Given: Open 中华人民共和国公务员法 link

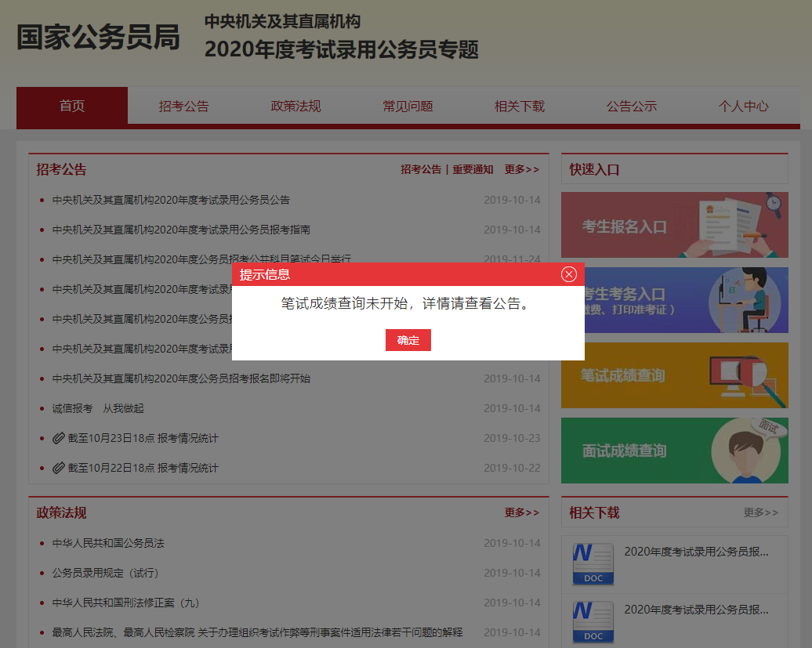Looking at the screenshot, I should (x=108, y=543).
